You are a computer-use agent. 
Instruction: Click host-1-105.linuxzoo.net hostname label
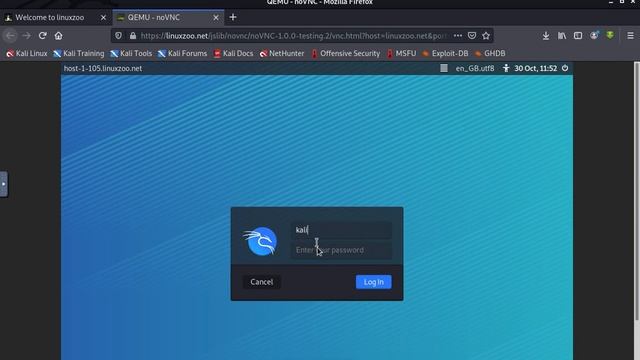103,68
